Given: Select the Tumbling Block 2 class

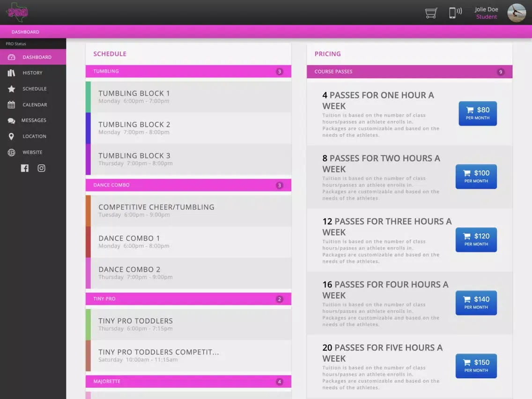Looking at the screenshot, I should click(x=188, y=128).
